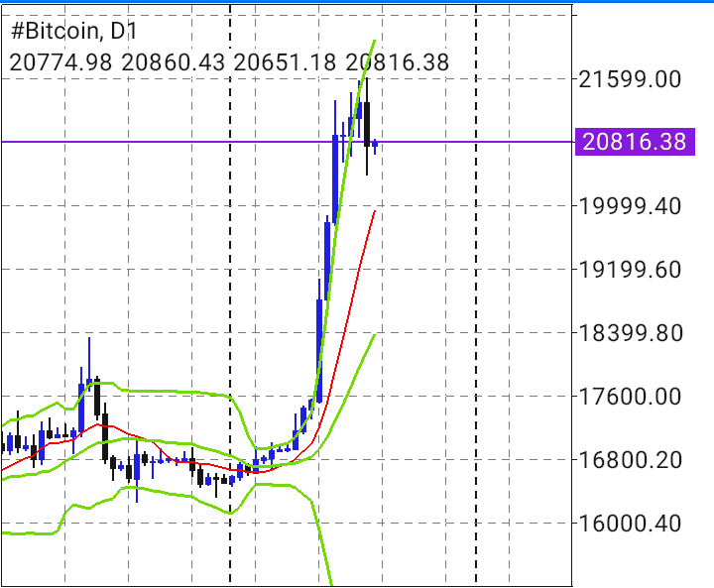Click the low price value 20651.18
714x588 pixels.
click(285, 62)
